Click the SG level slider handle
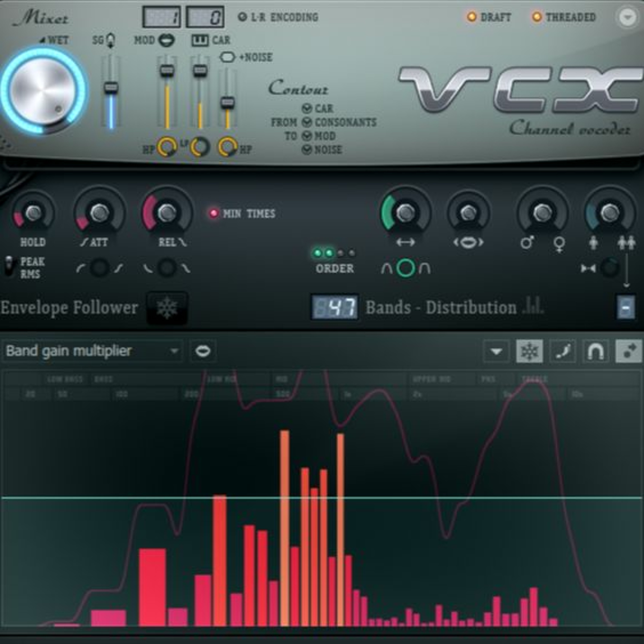644x644 pixels. (111, 87)
